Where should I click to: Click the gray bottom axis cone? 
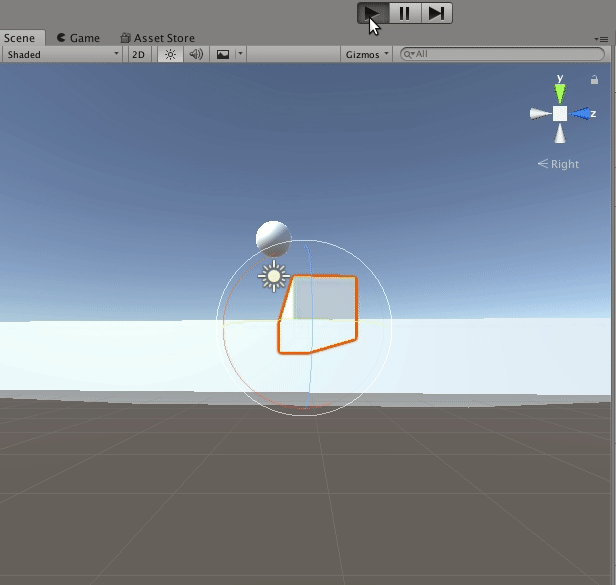coord(560,134)
